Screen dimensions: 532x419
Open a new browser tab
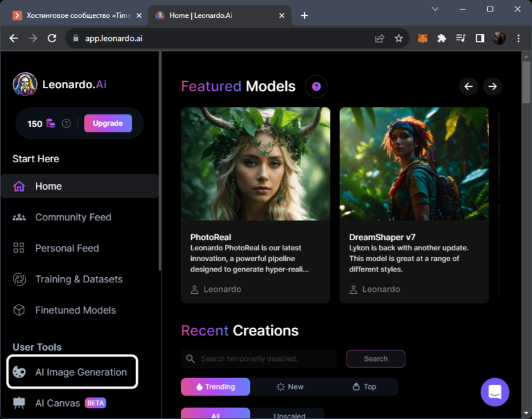click(304, 15)
